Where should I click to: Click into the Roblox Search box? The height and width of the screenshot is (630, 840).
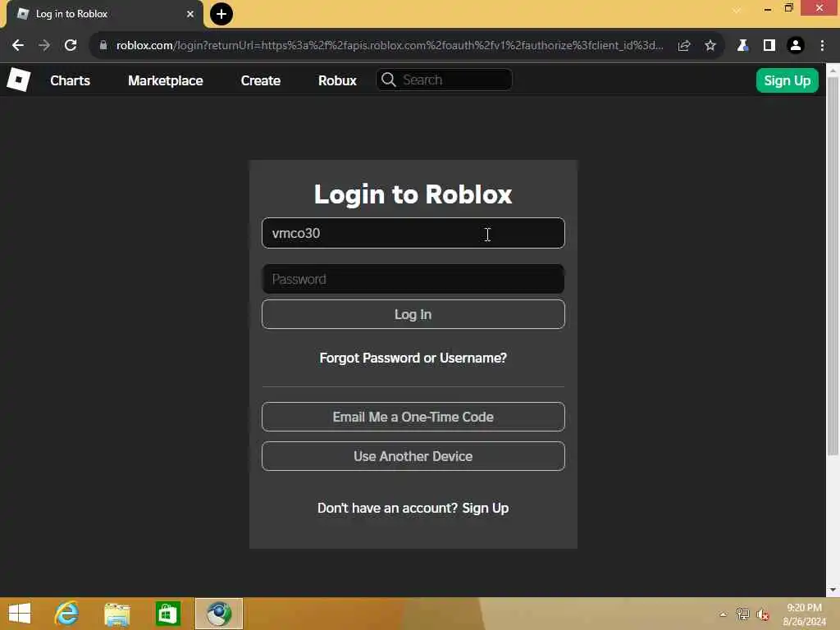(x=444, y=80)
